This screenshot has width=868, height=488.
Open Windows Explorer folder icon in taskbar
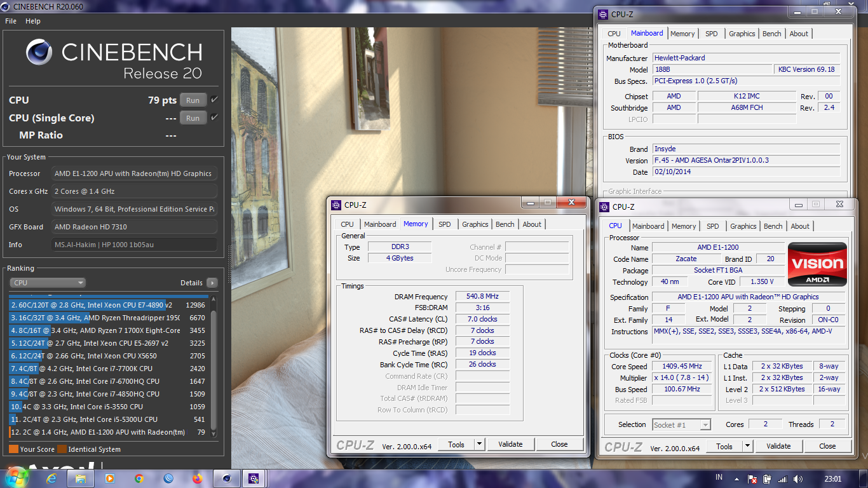[x=81, y=478]
